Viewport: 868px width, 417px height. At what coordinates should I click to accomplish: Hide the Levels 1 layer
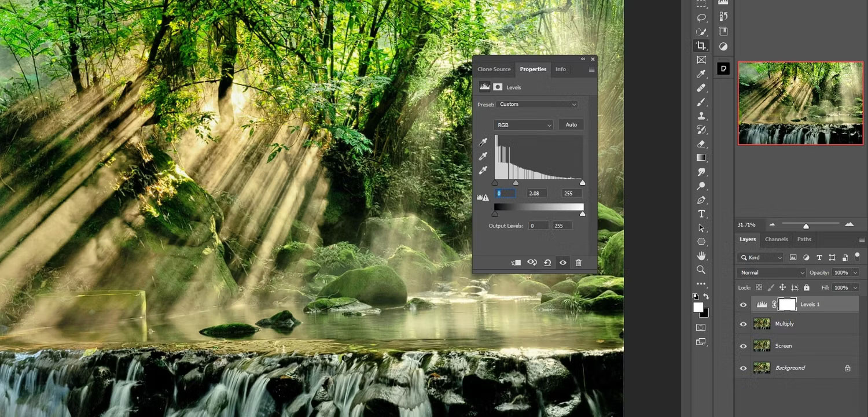click(744, 305)
